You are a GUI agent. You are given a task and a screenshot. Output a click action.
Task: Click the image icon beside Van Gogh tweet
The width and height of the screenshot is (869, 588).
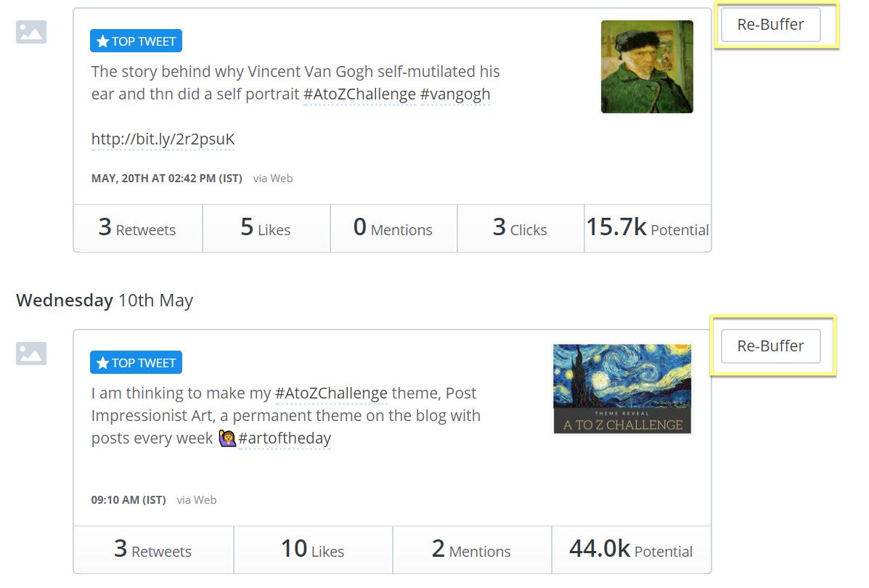[31, 32]
